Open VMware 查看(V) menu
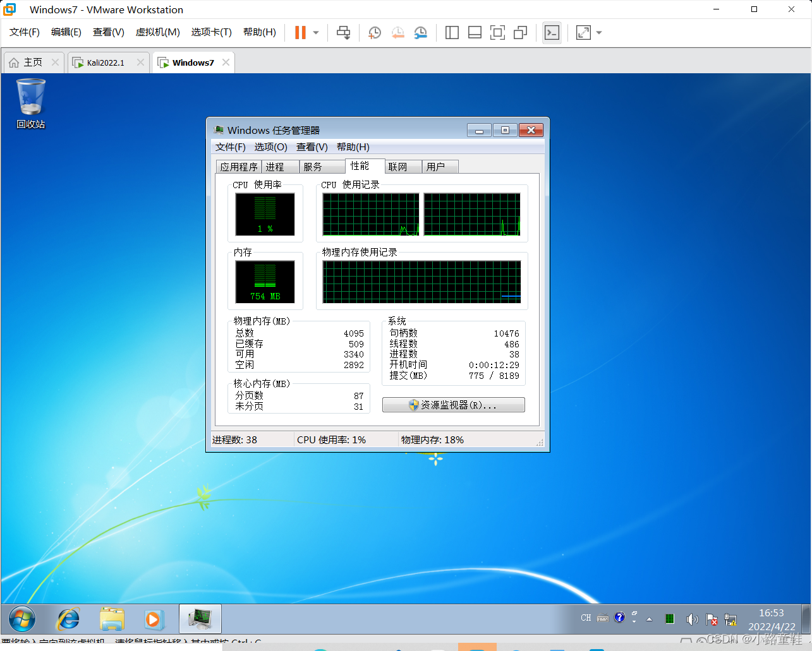 [x=109, y=32]
